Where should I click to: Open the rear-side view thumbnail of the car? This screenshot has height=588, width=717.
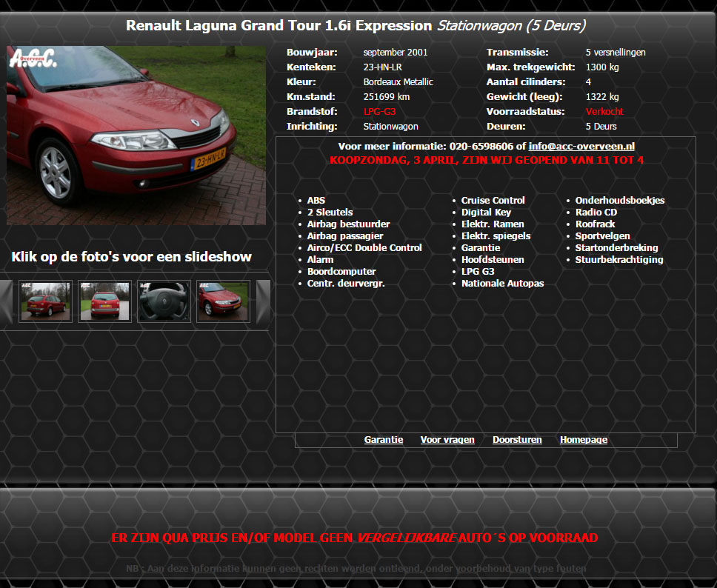click(45, 301)
